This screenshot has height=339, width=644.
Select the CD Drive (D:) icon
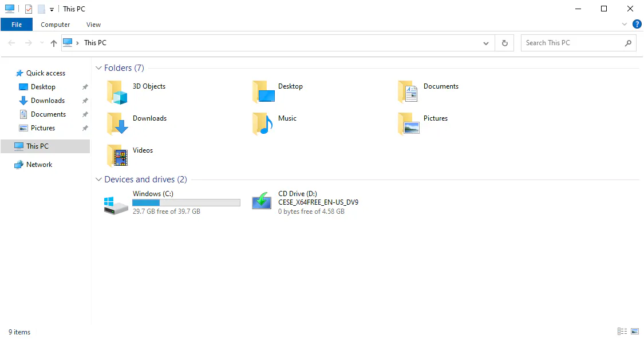[262, 202]
